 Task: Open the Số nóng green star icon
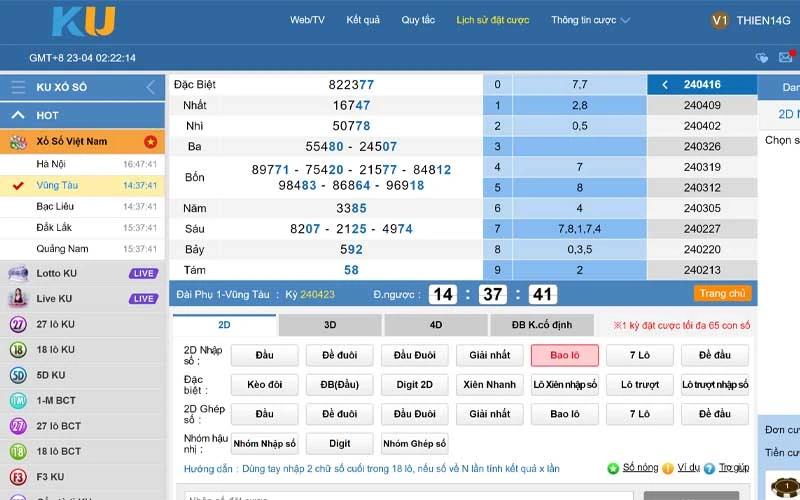click(x=613, y=468)
